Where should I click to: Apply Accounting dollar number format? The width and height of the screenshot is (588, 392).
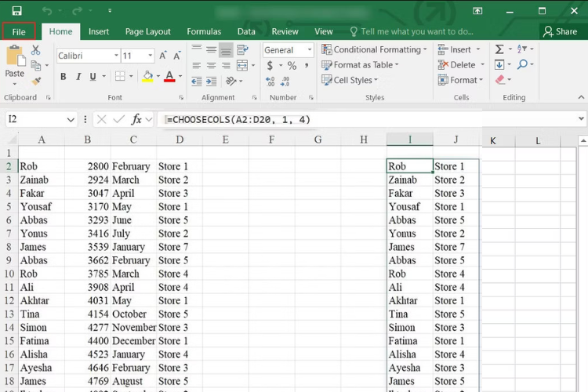pyautogui.click(x=270, y=66)
